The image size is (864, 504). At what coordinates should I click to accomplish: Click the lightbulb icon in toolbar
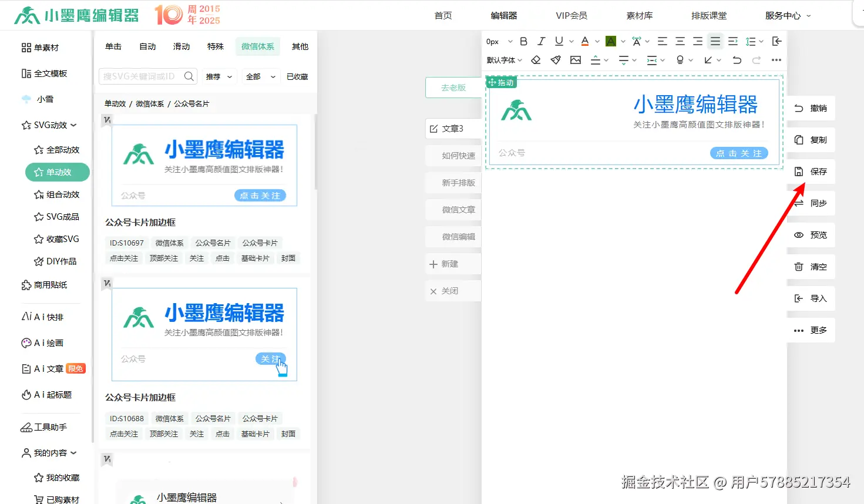680,60
